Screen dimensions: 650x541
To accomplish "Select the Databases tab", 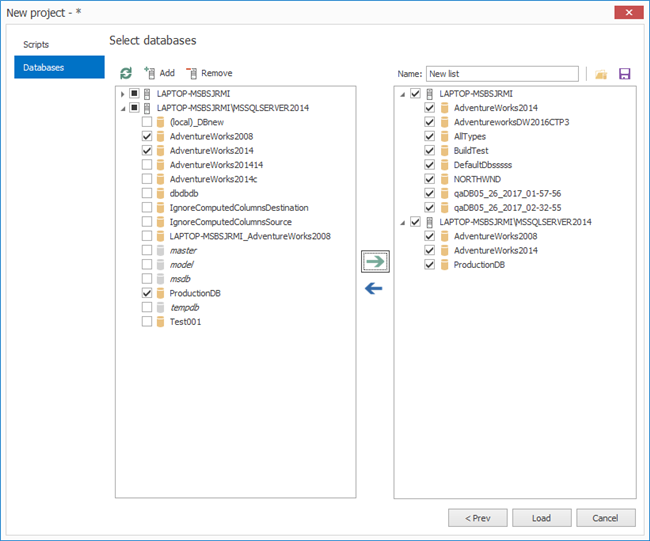I will coord(59,67).
